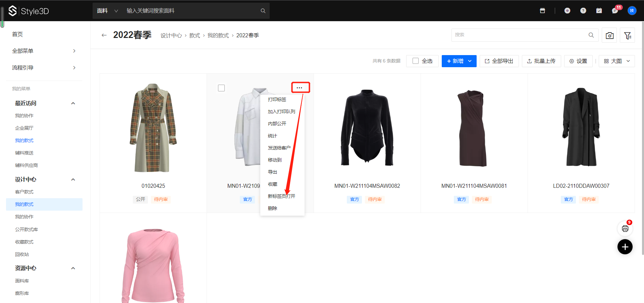
Task: Open the 面料 search type dropdown
Action: (x=107, y=11)
